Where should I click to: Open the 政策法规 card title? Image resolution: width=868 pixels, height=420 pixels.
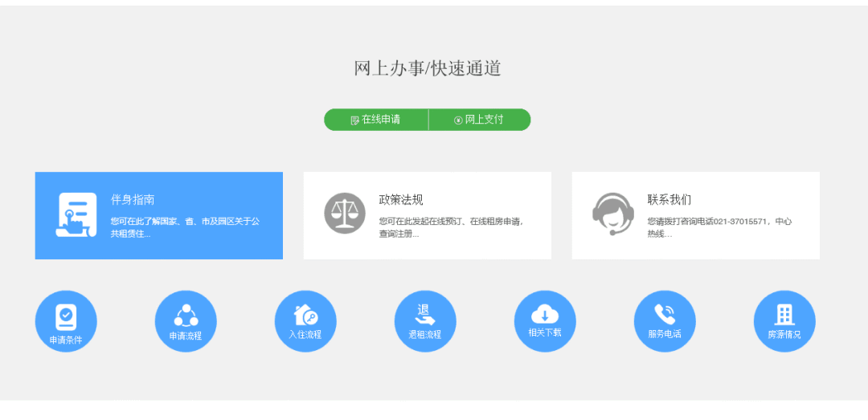[x=401, y=200]
